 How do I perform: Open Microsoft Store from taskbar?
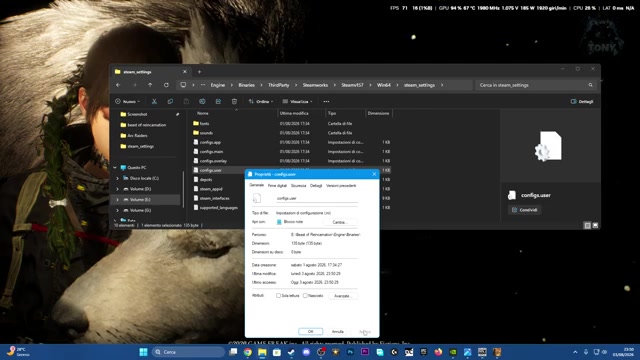[277, 352]
